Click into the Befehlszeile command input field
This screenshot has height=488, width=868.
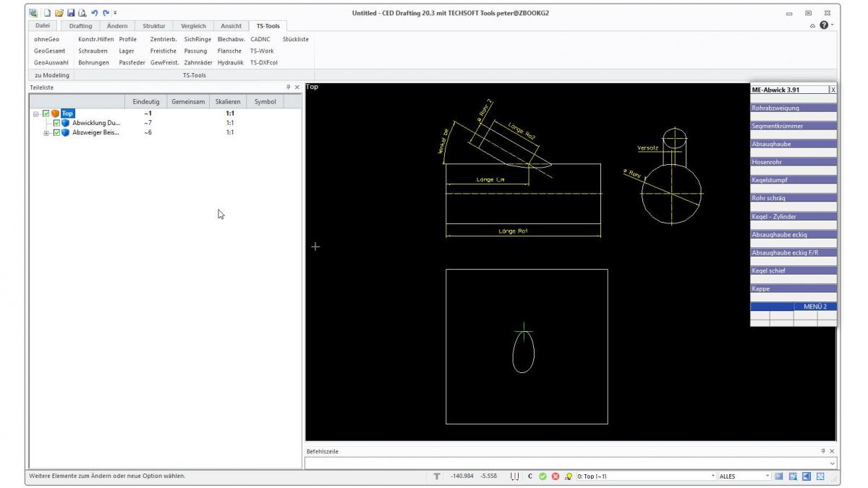(564, 463)
